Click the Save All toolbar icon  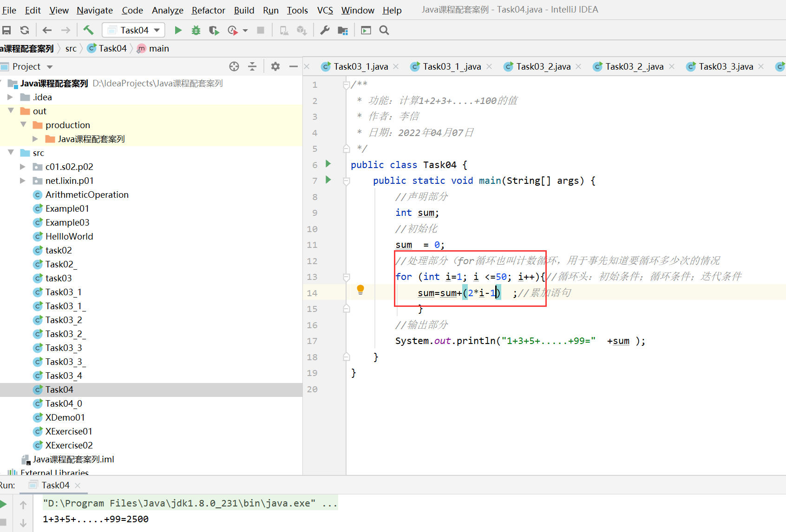[x=7, y=30]
